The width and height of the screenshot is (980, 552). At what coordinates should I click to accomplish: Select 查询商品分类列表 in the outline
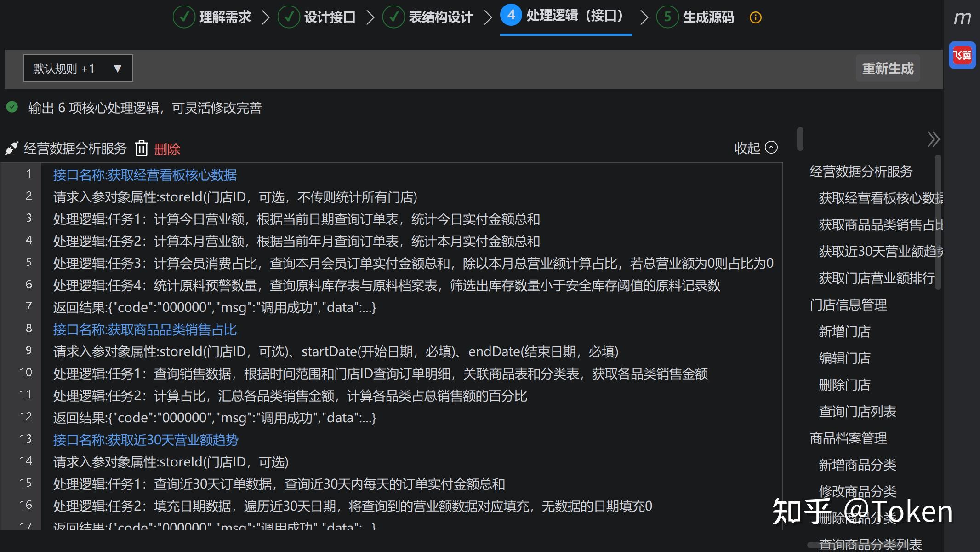pyautogui.click(x=870, y=545)
